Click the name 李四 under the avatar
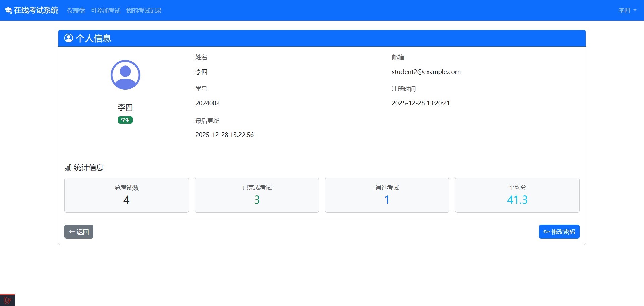This screenshot has width=644, height=306. point(125,107)
